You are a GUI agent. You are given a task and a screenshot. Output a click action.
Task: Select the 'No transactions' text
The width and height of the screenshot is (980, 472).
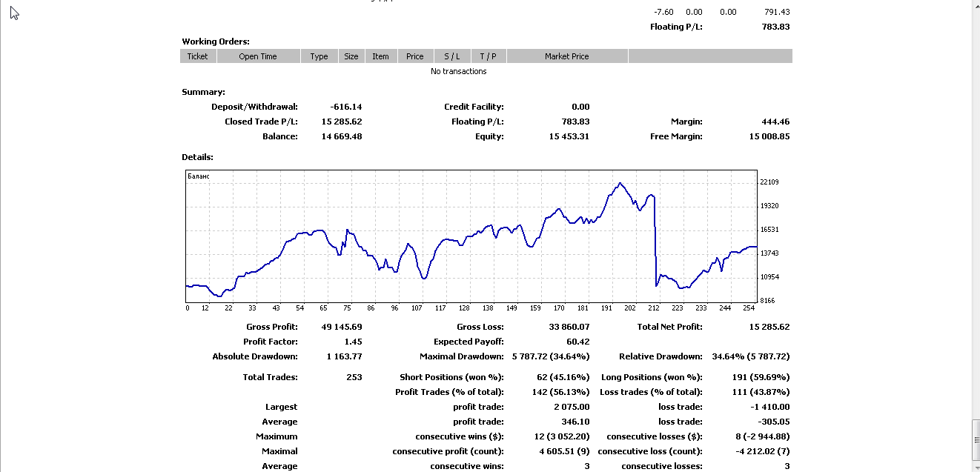tap(459, 71)
